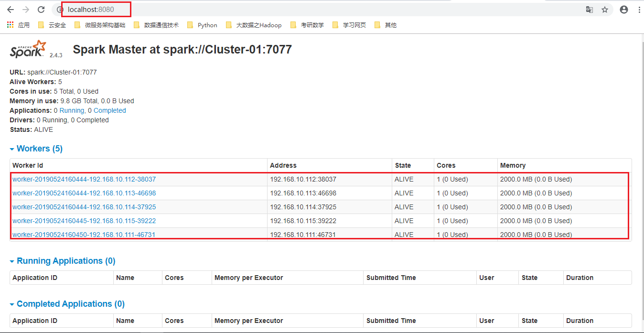This screenshot has width=644, height=333.
Task: Open the Running applications link
Action: pos(72,110)
